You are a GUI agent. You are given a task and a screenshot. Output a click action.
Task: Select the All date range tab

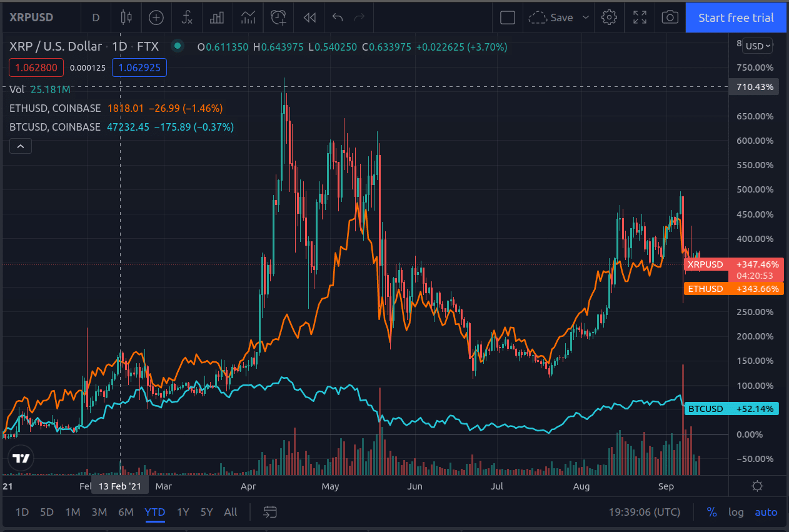tap(230, 512)
